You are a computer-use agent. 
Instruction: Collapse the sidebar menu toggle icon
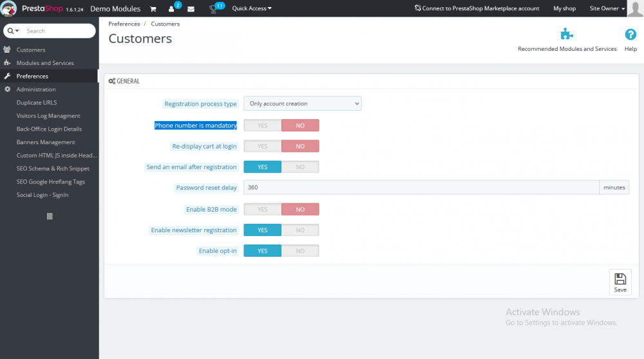(50, 216)
